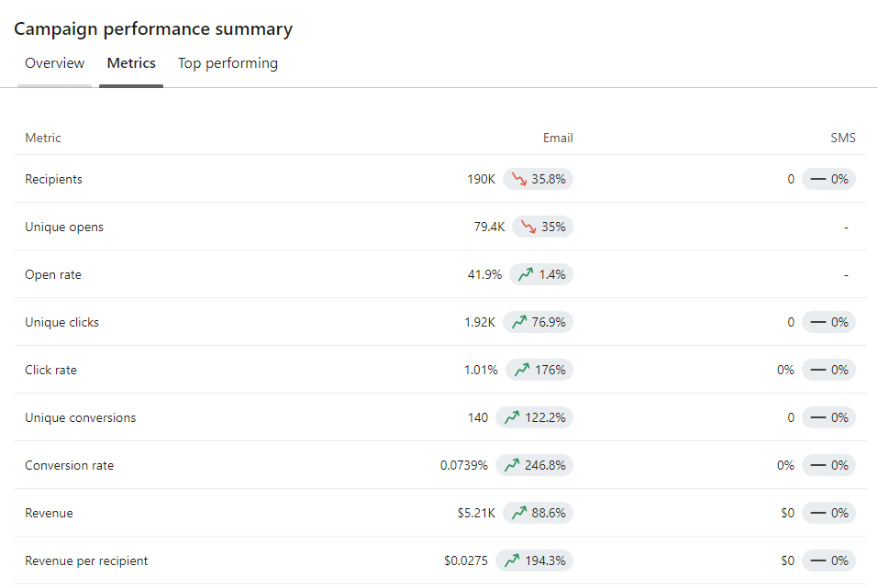Open the Top performing tab
Image resolution: width=878 pixels, height=588 pixels.
[x=228, y=63]
